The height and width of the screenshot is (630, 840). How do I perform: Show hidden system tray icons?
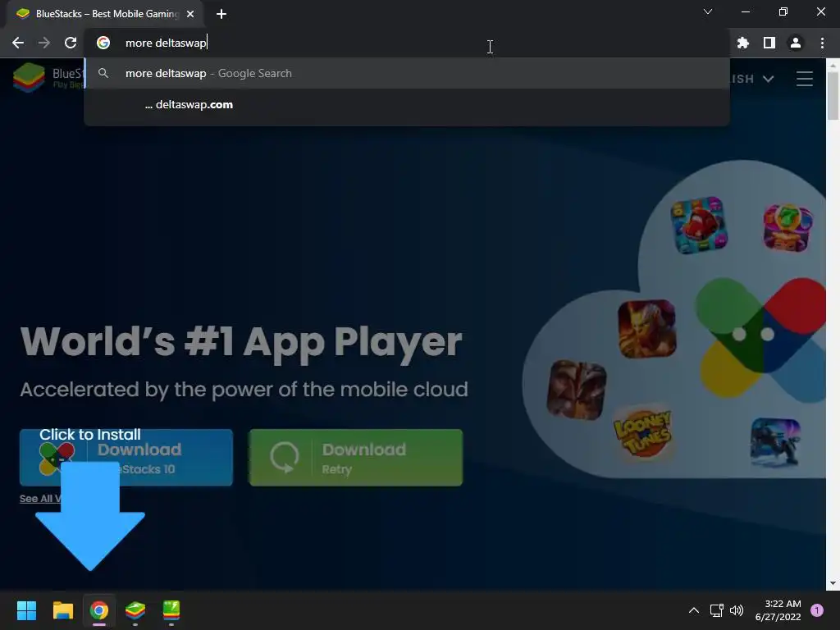(693, 610)
